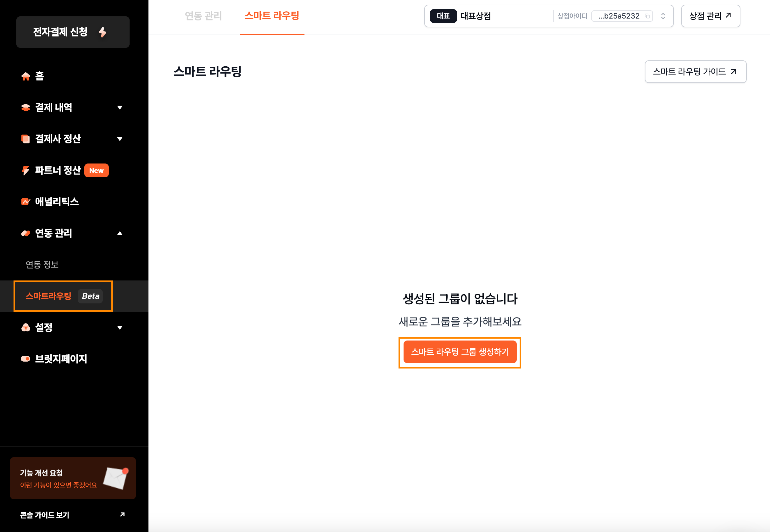The width and height of the screenshot is (770, 532).
Task: Click the arrow icon beside 콘솔 가이드 보기
Action: pyautogui.click(x=122, y=515)
